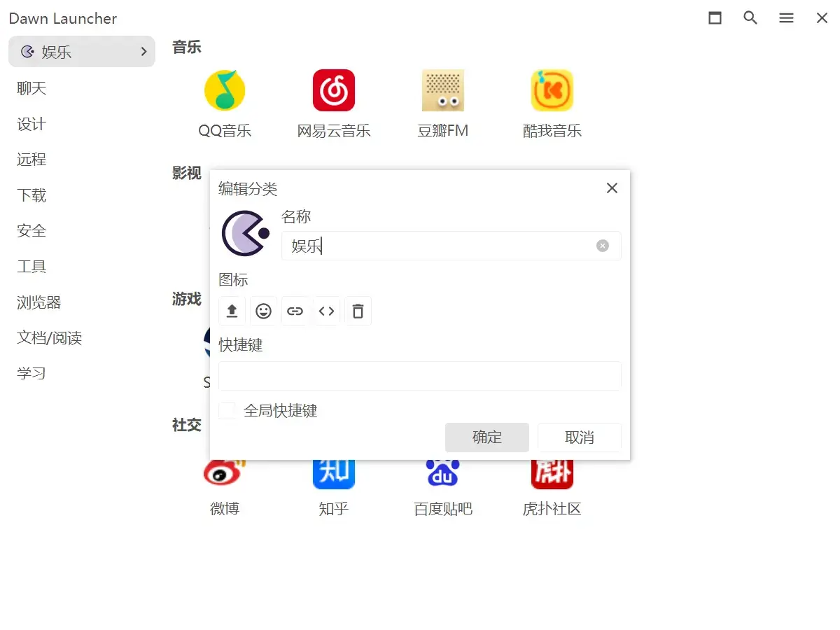Confirm with the 确定 button
This screenshot has width=840, height=630.
coord(487,437)
